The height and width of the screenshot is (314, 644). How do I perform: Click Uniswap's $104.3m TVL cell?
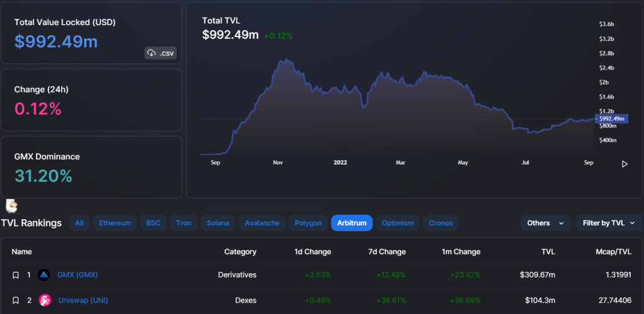[540, 300]
